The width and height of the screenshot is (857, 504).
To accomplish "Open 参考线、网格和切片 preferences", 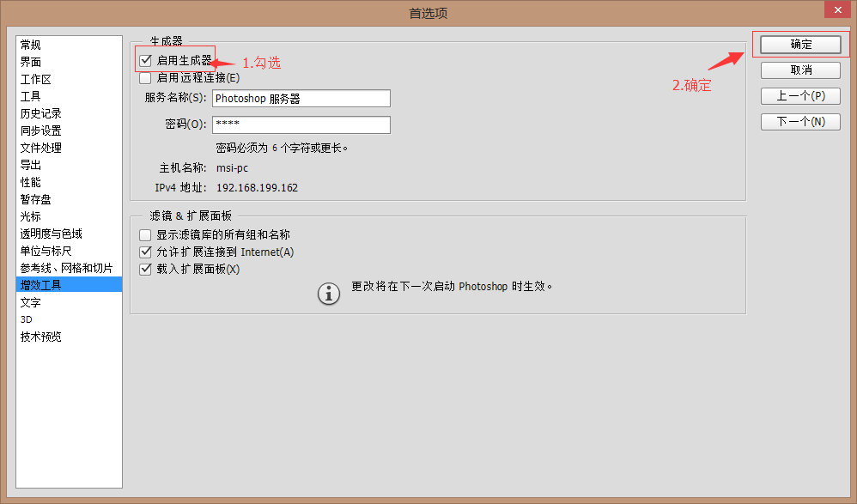I will tap(69, 268).
